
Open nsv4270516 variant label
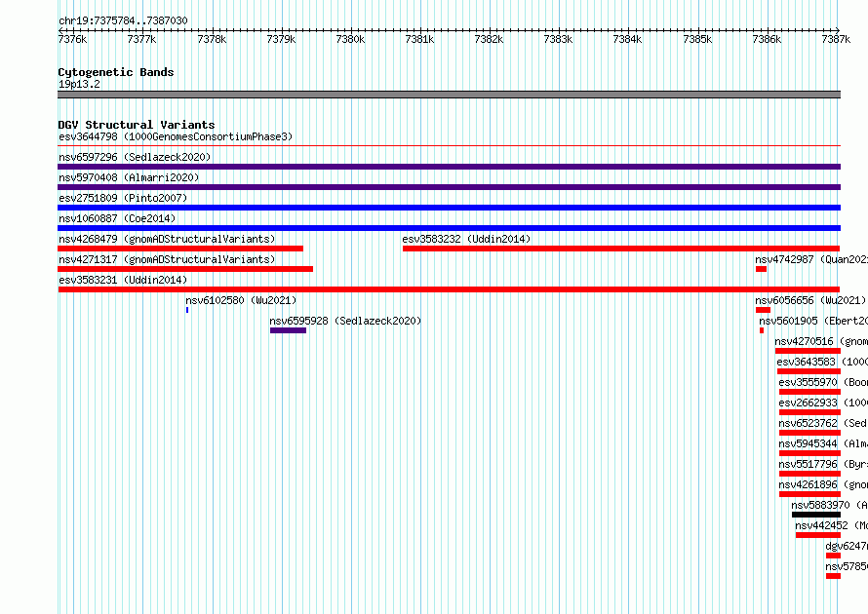tap(821, 341)
